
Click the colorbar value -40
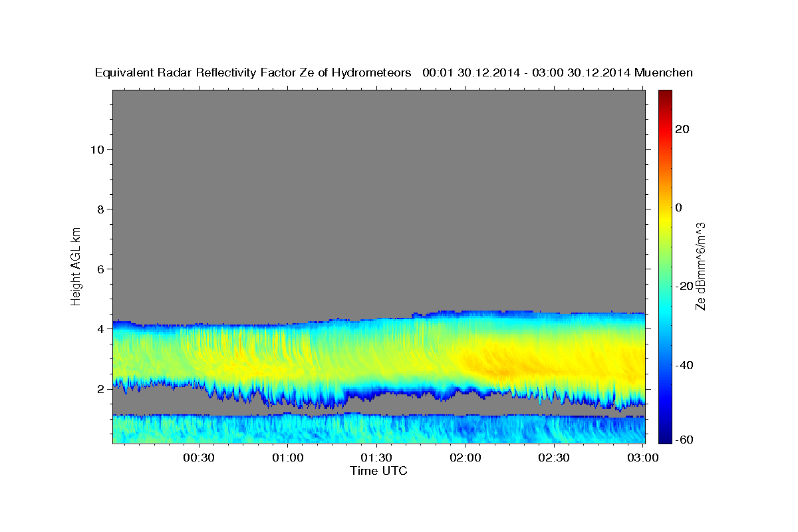(x=684, y=365)
